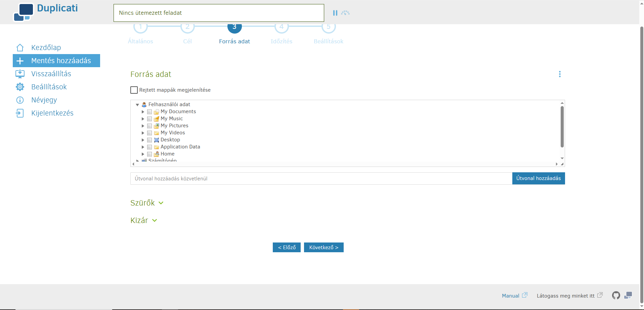Image resolution: width=644 pixels, height=310 pixels.
Task: Focus the Útvonal hozzáadás közvetlenül input field
Action: (x=321, y=179)
